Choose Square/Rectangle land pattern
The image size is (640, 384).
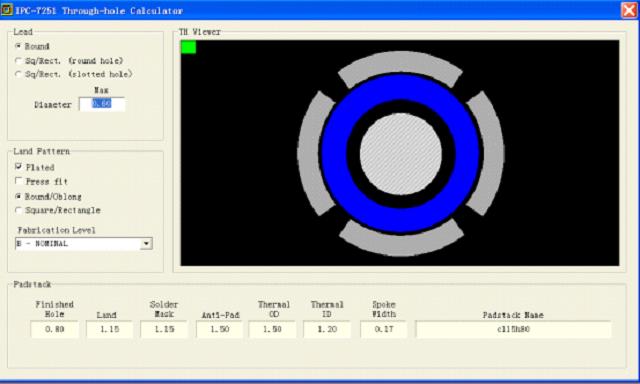(x=18, y=210)
